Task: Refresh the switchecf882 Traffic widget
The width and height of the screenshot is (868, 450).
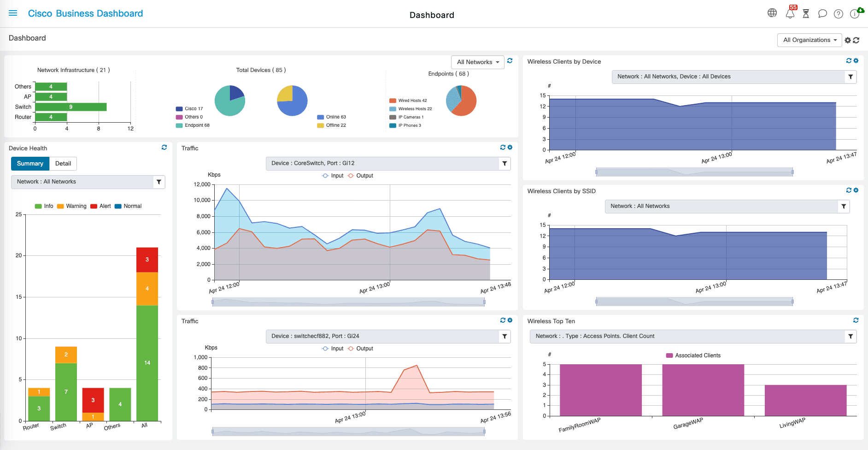Action: point(503,320)
